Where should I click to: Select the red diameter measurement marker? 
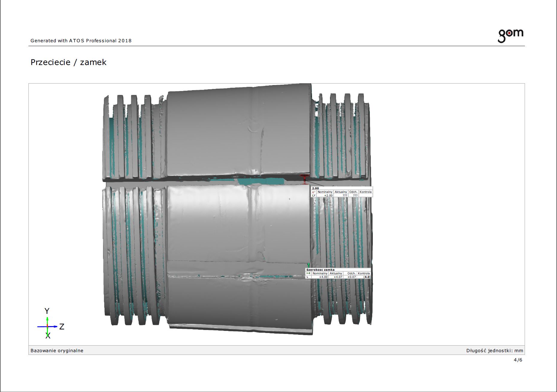[x=305, y=179]
